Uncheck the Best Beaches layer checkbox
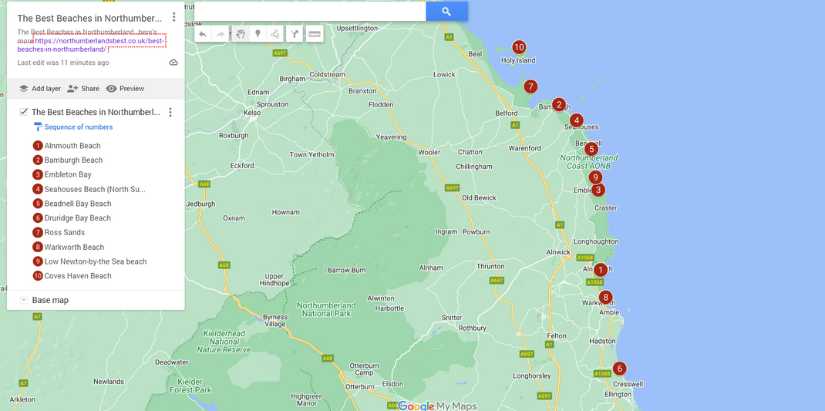The image size is (825, 411). (24, 112)
